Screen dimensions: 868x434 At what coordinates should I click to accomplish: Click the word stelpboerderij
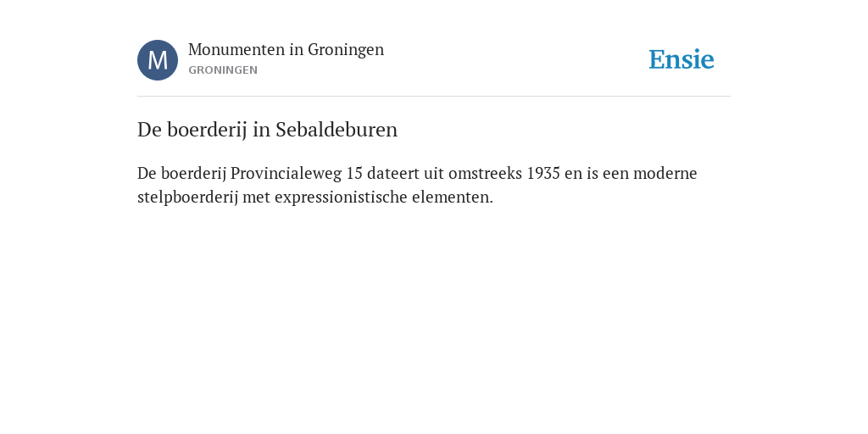(x=187, y=197)
